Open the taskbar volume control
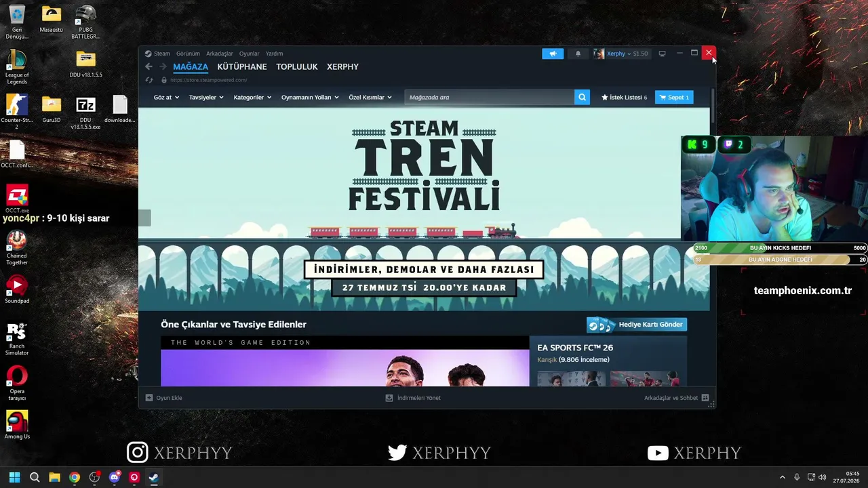Image resolution: width=868 pixels, height=488 pixels. pos(822,477)
